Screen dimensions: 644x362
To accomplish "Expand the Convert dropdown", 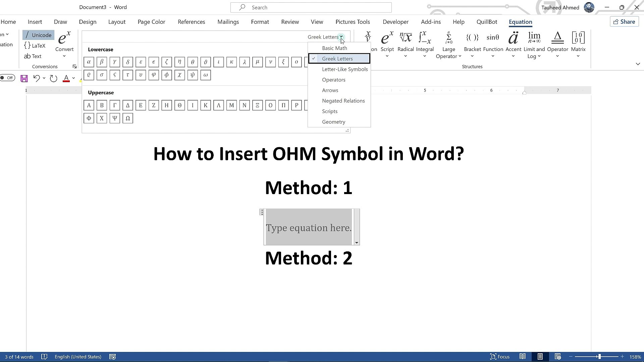I will point(64,56).
